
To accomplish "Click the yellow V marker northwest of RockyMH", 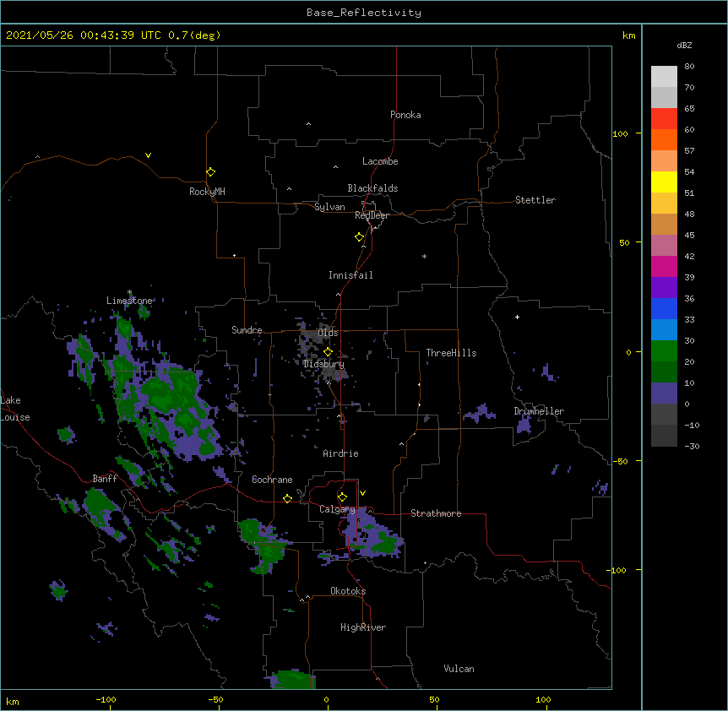I will tap(148, 155).
